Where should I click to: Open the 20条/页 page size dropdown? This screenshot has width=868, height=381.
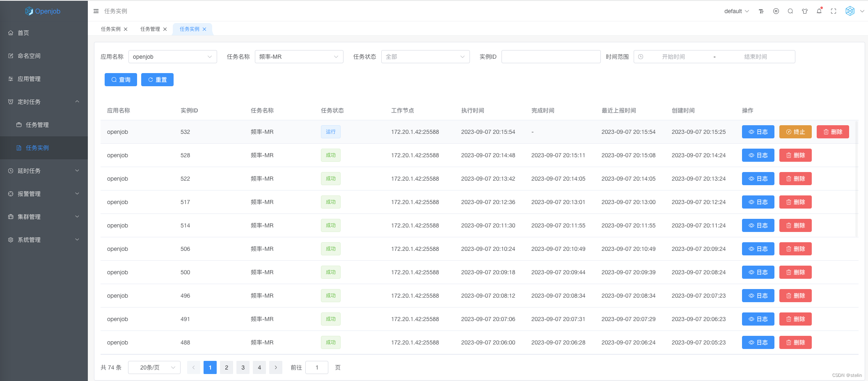[x=154, y=367]
